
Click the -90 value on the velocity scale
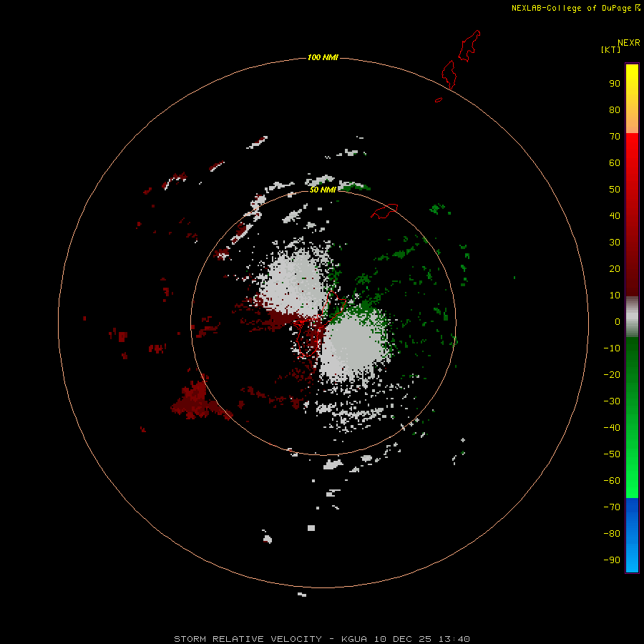612,560
